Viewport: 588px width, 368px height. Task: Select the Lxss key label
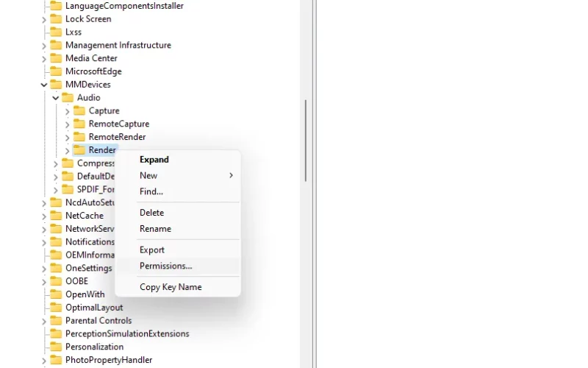pyautogui.click(x=73, y=32)
